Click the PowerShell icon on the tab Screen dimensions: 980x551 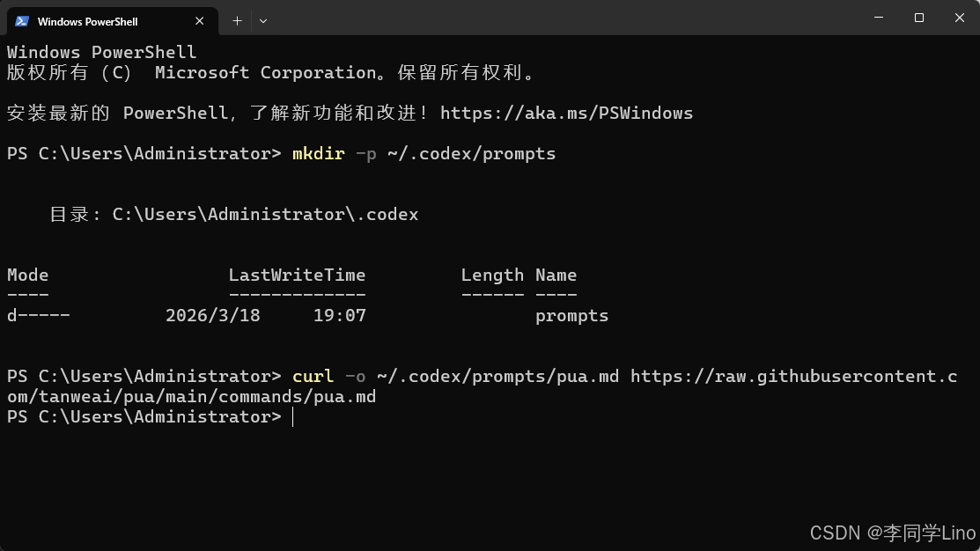coord(22,21)
